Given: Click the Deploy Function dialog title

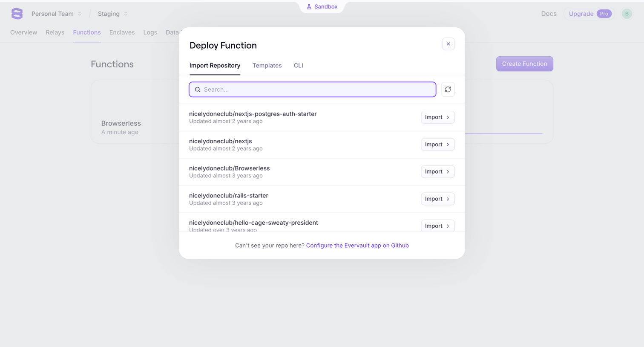Looking at the screenshot, I should [223, 45].
